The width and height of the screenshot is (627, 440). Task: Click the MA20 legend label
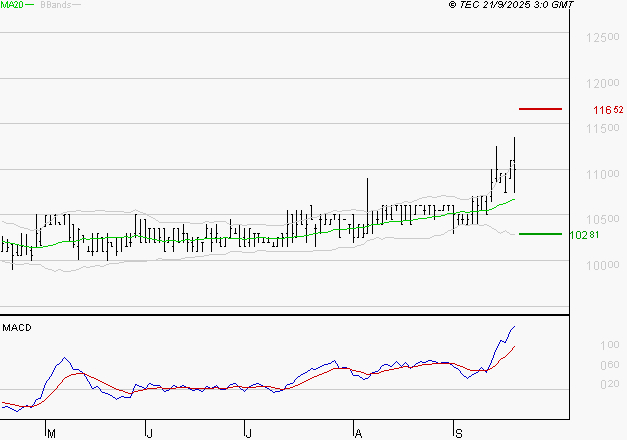[x=12, y=5]
